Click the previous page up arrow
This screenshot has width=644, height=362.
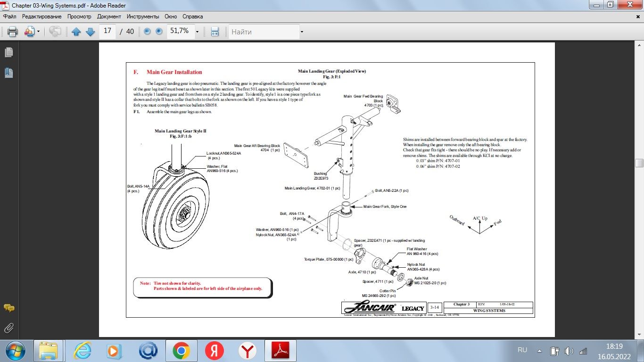pos(76,31)
